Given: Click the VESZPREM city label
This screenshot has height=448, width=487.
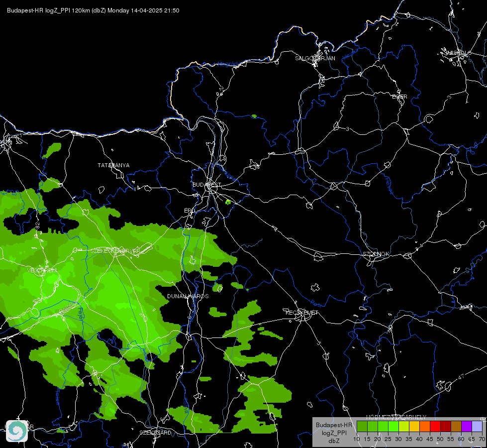Looking at the screenshot, I should 42,270.
